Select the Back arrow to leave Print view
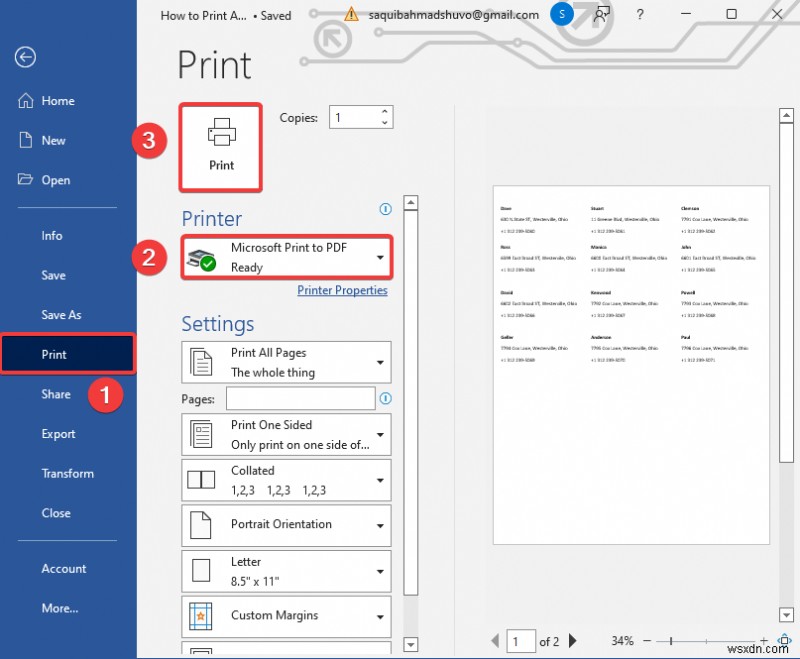 click(x=25, y=57)
